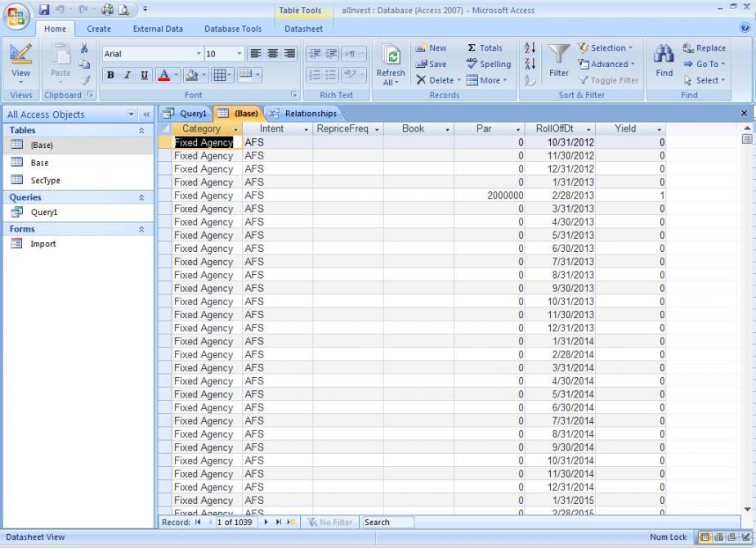Switch to Query1 document tab

point(186,114)
